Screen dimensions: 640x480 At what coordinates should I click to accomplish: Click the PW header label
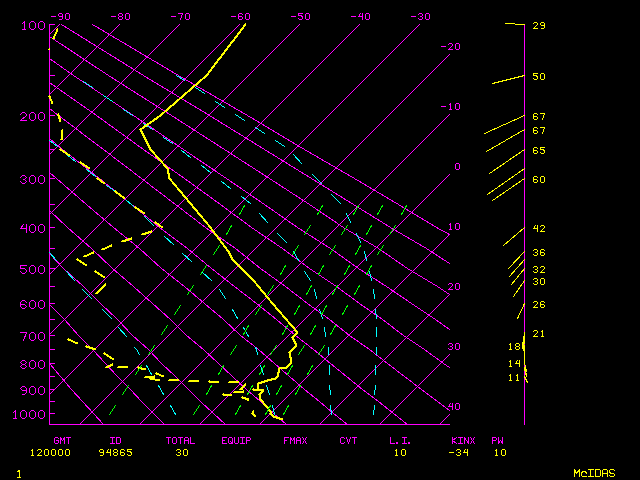[x=499, y=440]
